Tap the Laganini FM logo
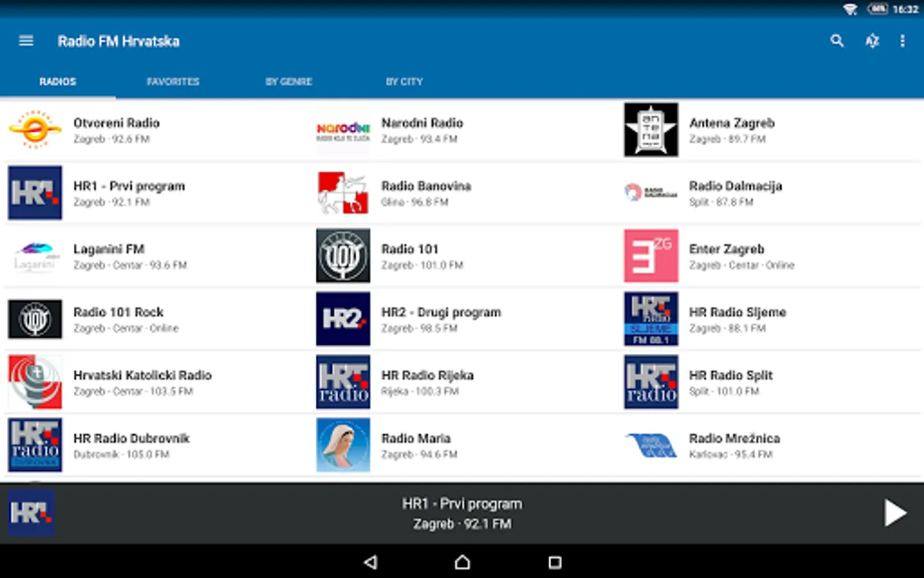 35,256
